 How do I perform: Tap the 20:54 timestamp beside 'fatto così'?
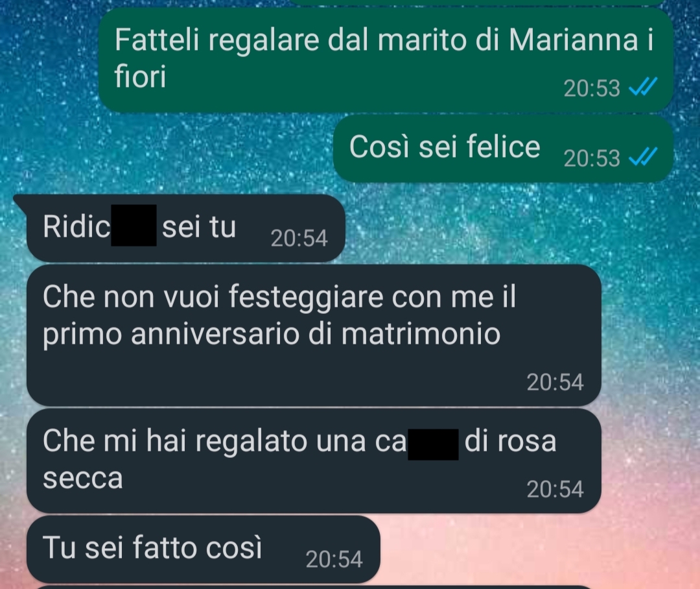(x=334, y=559)
